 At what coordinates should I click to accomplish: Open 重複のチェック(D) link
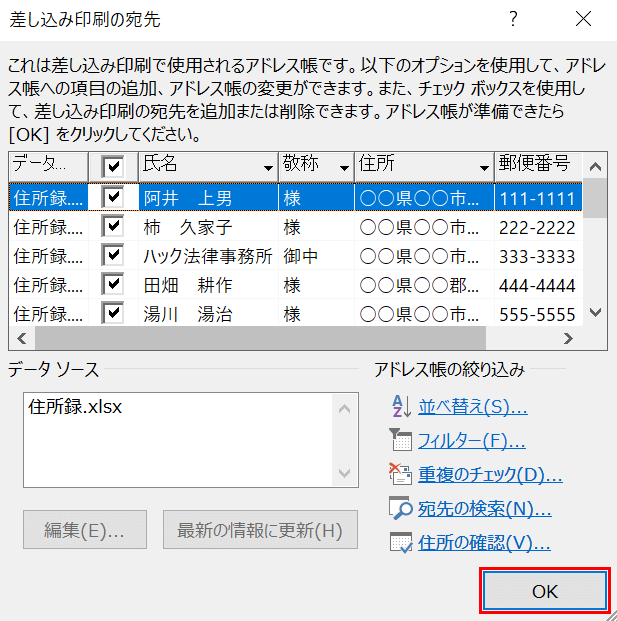tap(490, 474)
